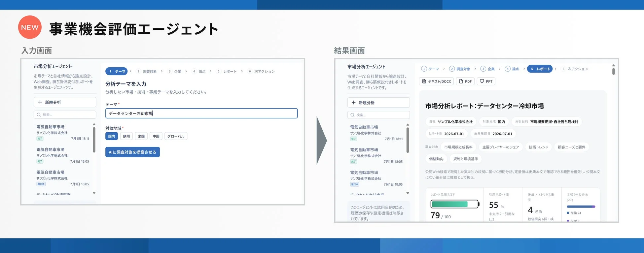
Task: Open 電気自動車市場 entry dated 18:11 in result screen
Action: click(376, 133)
